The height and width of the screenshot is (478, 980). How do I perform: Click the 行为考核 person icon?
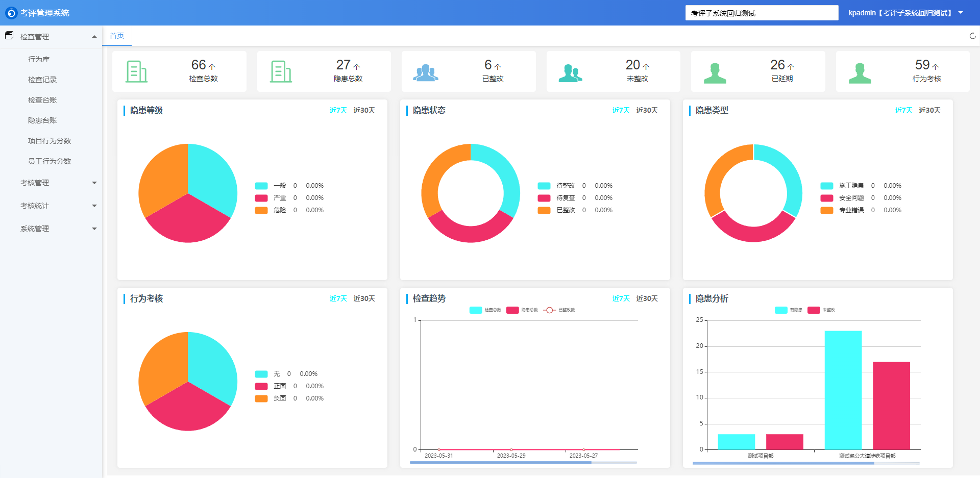tap(860, 73)
